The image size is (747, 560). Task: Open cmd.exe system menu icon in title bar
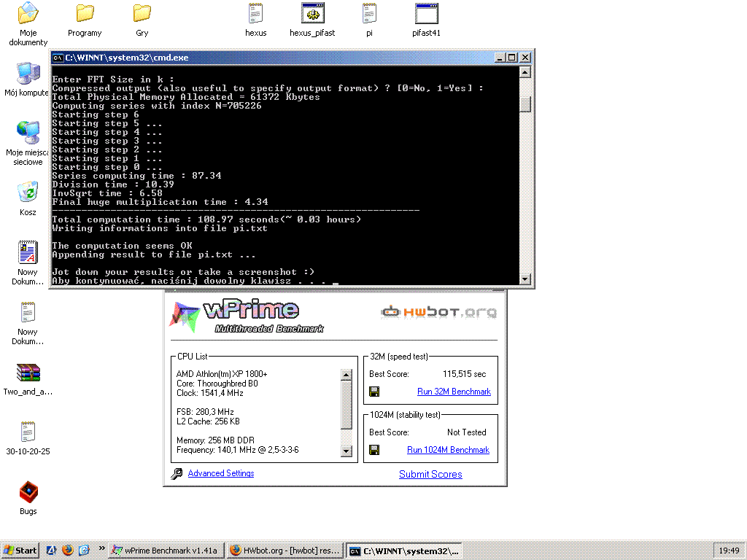click(58, 58)
